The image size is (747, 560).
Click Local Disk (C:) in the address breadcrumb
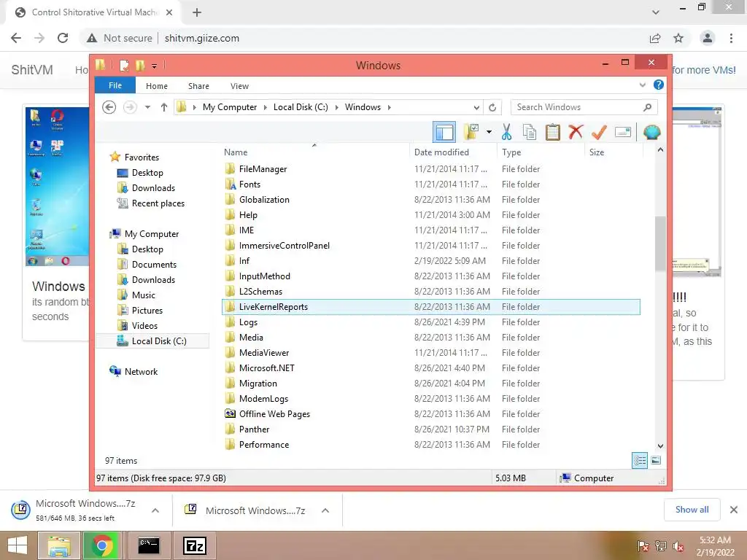[301, 107]
